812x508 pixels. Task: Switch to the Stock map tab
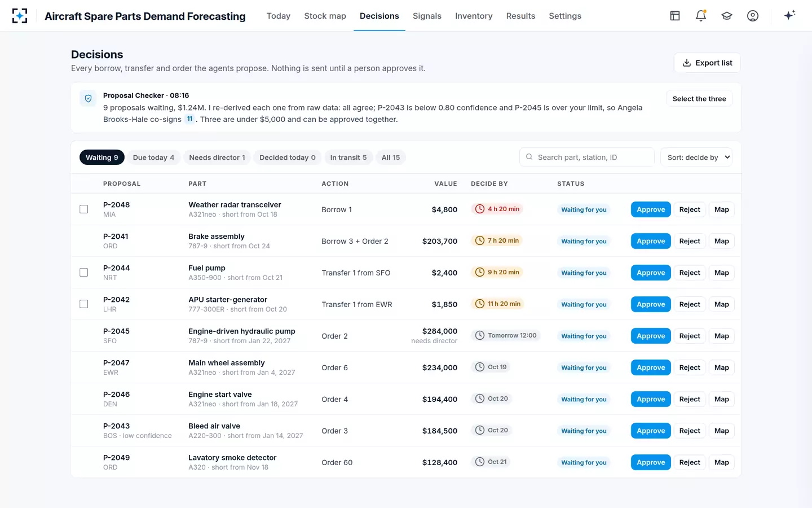coord(325,16)
